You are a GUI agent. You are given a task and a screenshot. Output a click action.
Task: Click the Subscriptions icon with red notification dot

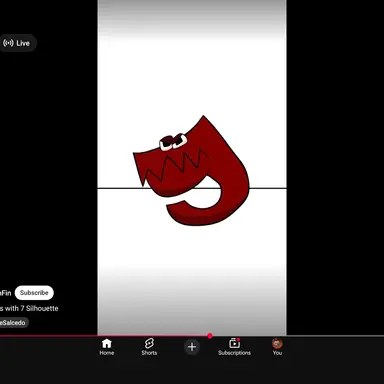point(234,343)
